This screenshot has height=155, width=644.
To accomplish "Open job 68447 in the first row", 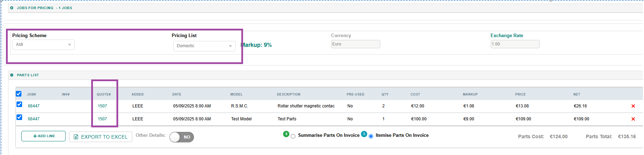I will point(34,106).
